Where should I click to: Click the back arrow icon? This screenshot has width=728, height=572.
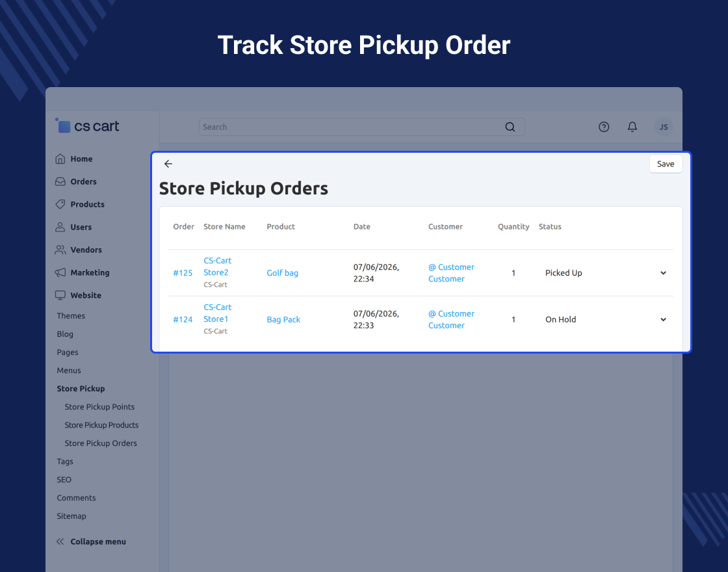click(x=168, y=163)
